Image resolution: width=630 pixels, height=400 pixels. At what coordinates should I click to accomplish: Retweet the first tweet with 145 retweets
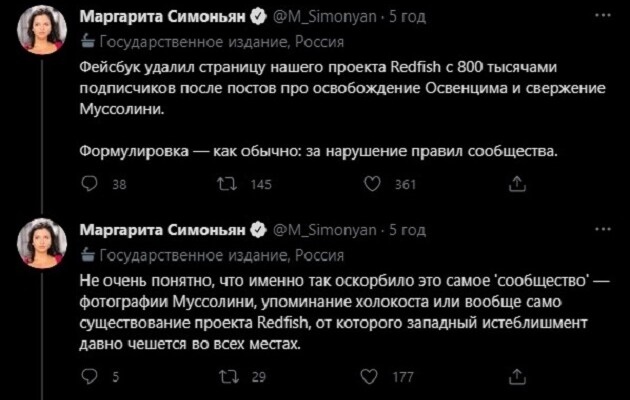tap(230, 183)
